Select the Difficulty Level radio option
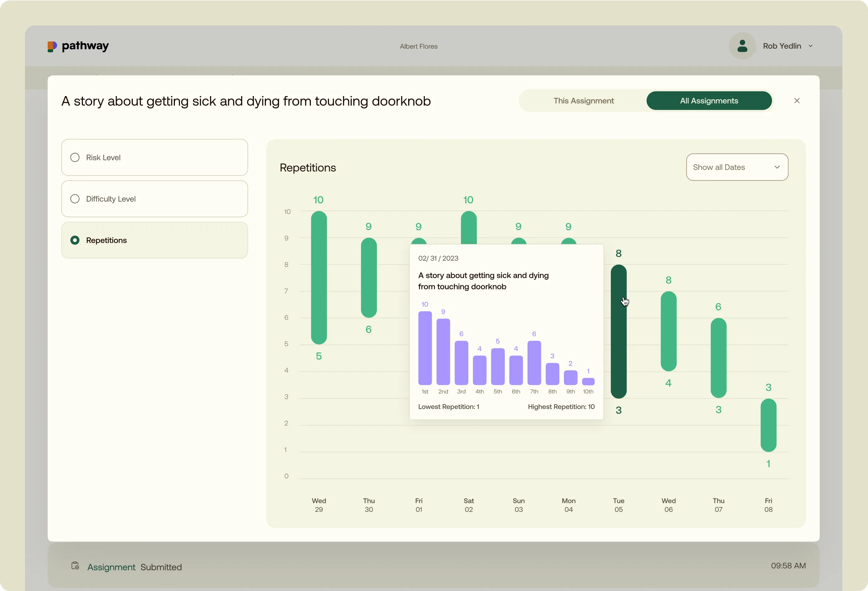The height and width of the screenshot is (591, 868). pos(75,199)
